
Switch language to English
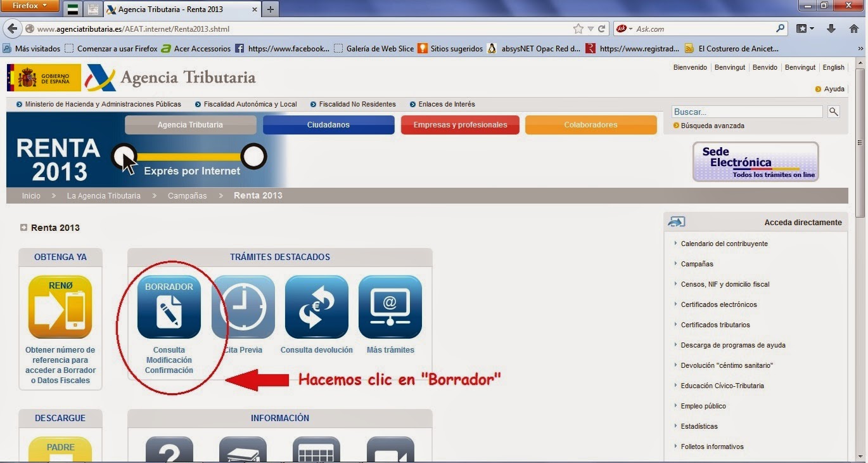coord(833,67)
